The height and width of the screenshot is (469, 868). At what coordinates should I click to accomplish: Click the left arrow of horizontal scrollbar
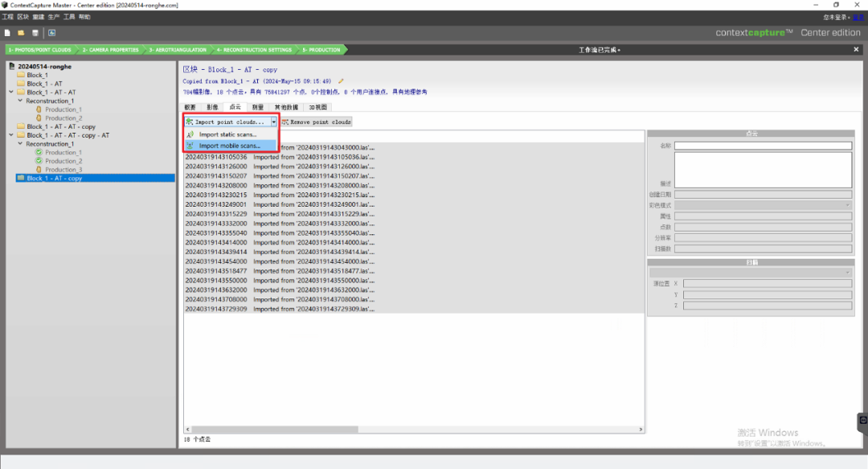click(x=187, y=429)
